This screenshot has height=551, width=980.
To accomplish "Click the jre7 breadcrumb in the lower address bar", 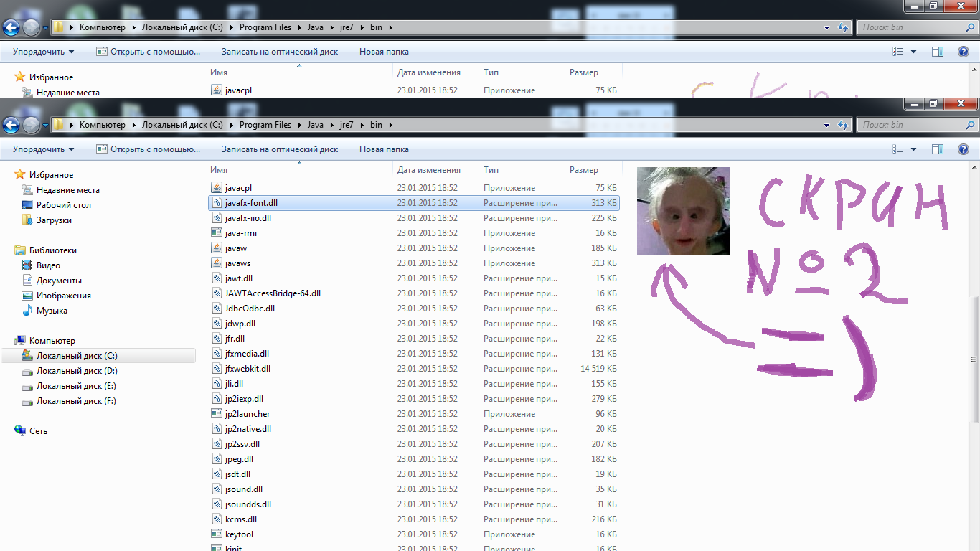I will pos(347,125).
